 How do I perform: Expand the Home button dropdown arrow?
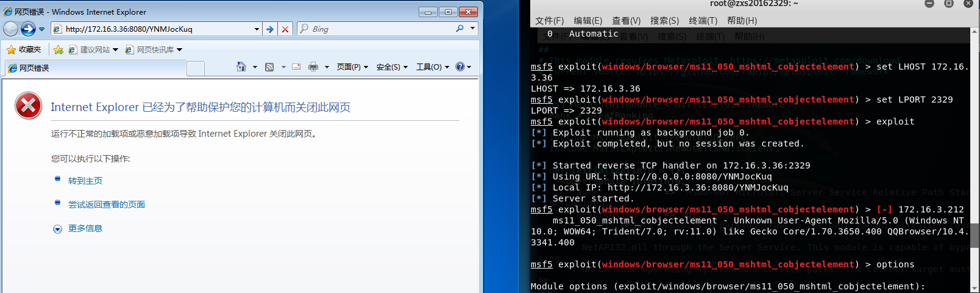tap(255, 67)
